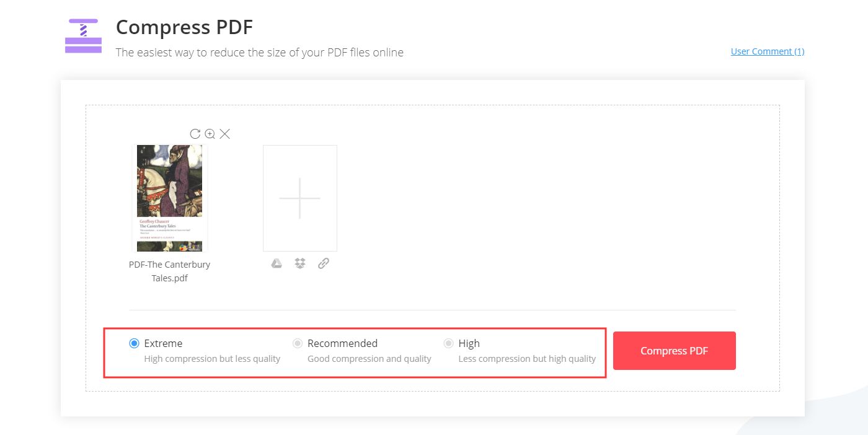Click the PDF-The Canterbury Tales.pdf file name
The image size is (868, 435).
click(x=169, y=271)
